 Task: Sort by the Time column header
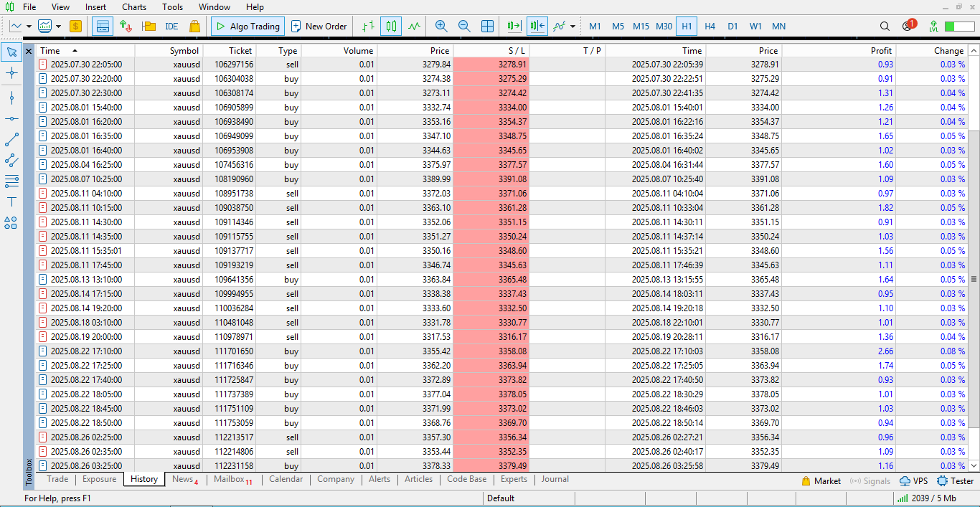85,51
